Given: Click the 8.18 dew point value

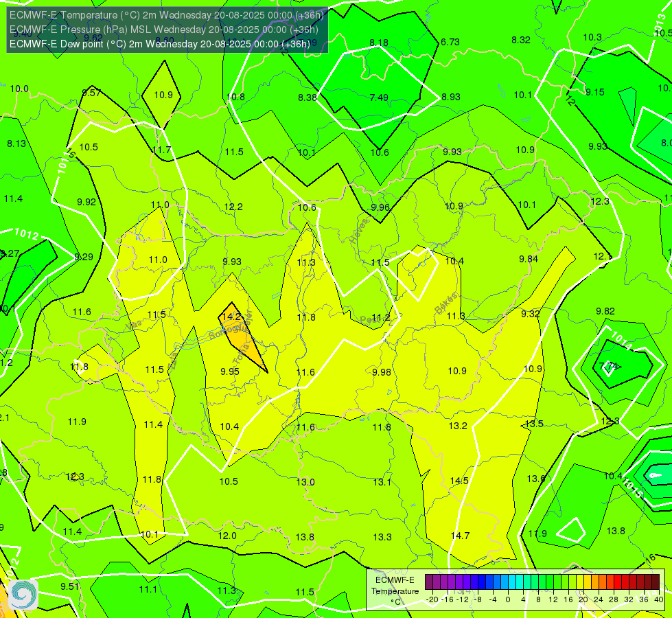Looking at the screenshot, I should (x=379, y=43).
